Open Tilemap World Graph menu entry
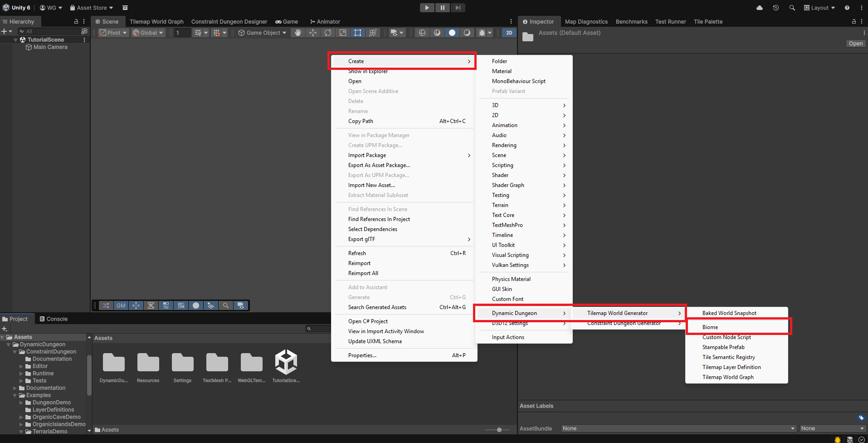This screenshot has height=443, width=868. point(737,377)
